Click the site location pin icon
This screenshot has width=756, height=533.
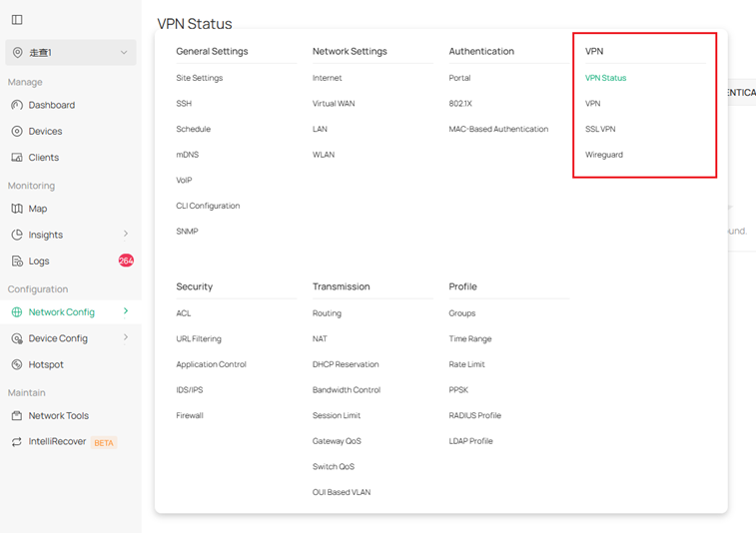click(x=17, y=53)
